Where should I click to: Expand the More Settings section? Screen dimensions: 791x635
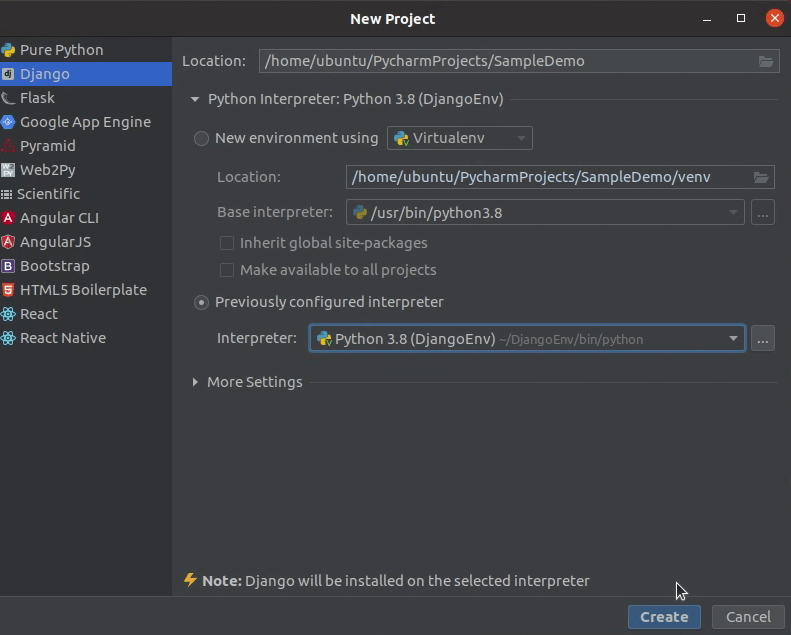point(195,382)
